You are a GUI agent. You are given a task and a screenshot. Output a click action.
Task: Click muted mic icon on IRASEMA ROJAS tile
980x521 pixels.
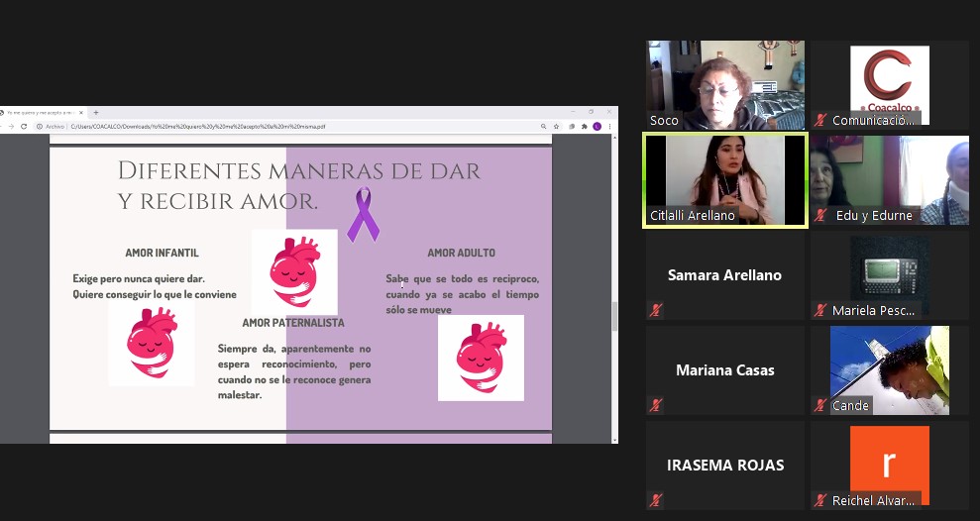(x=655, y=500)
